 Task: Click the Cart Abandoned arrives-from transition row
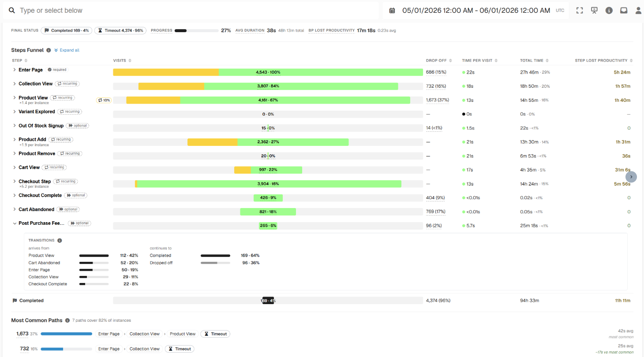[x=83, y=263]
